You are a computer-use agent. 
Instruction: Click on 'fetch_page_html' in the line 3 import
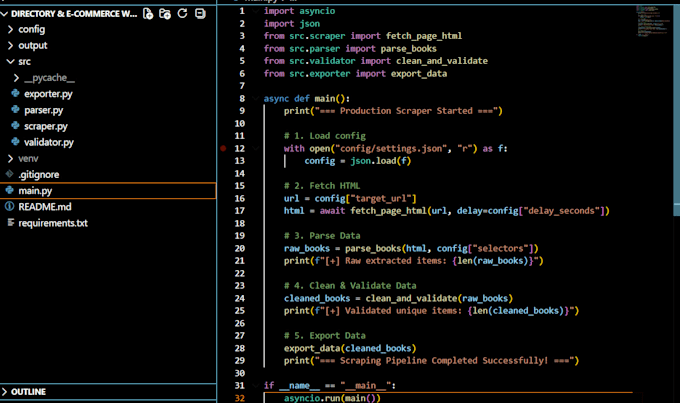coord(424,36)
